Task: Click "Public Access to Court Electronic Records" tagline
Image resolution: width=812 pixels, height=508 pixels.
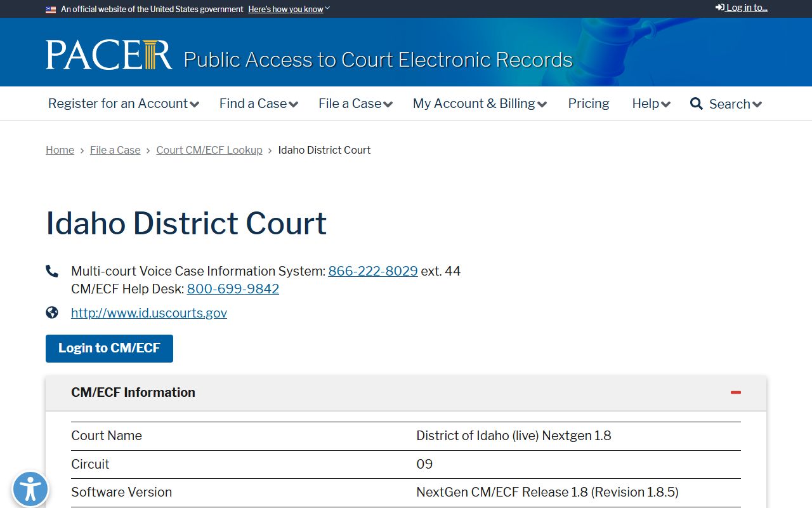Action: point(378,60)
